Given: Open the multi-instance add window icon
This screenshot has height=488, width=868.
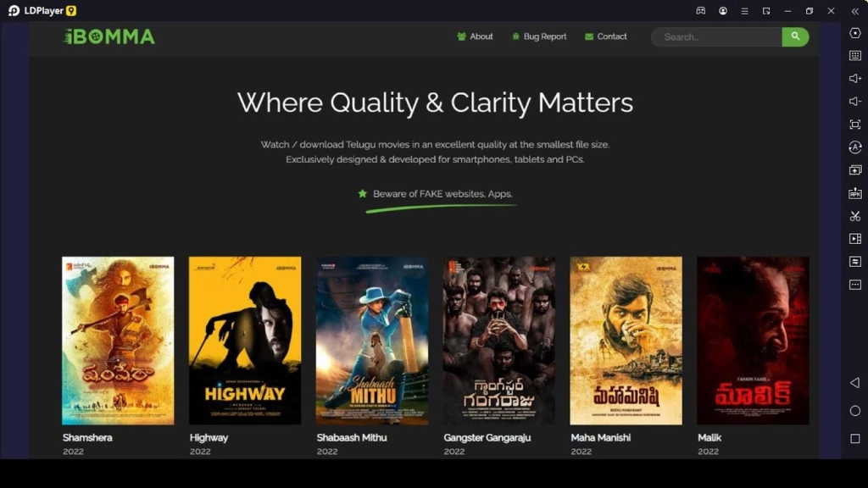Looking at the screenshot, I should click(x=855, y=169).
